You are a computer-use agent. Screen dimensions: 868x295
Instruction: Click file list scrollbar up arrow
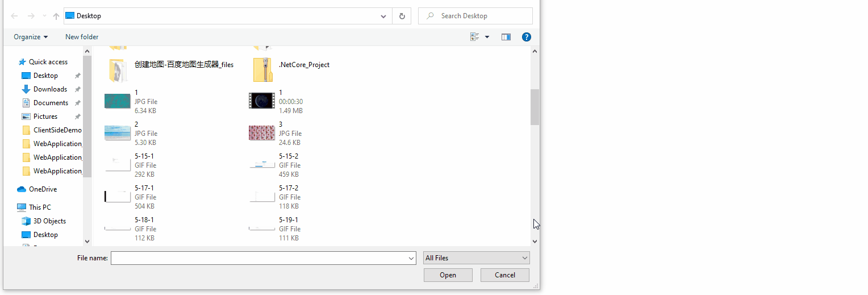(x=535, y=51)
